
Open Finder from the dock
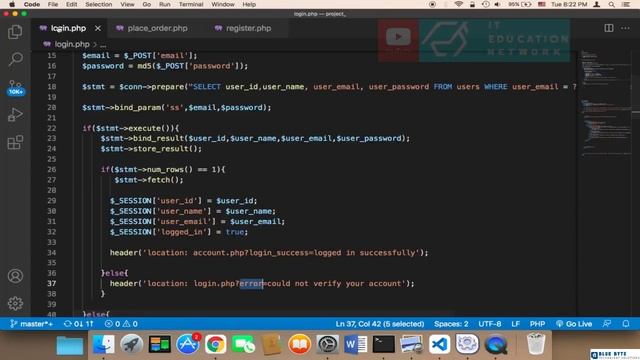[x=103, y=344]
